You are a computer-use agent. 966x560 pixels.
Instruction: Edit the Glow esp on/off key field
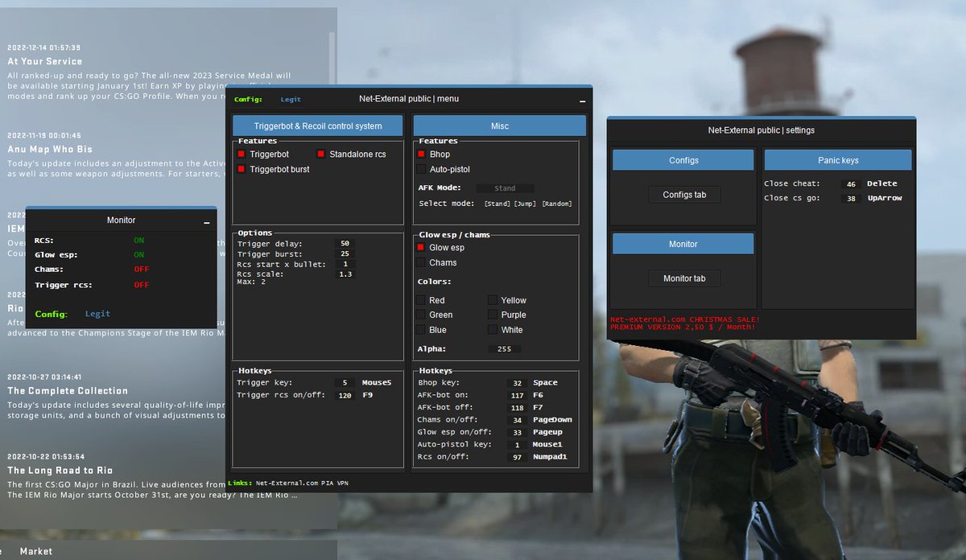tap(518, 432)
